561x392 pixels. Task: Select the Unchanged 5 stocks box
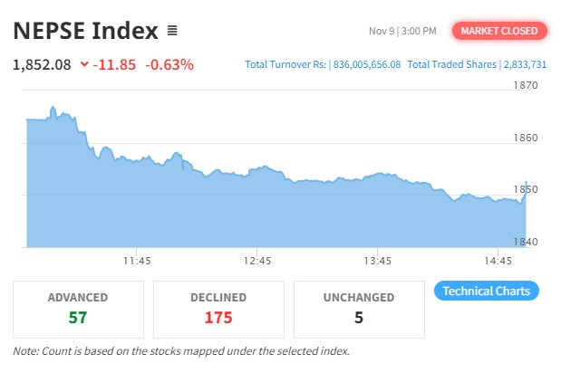359,308
